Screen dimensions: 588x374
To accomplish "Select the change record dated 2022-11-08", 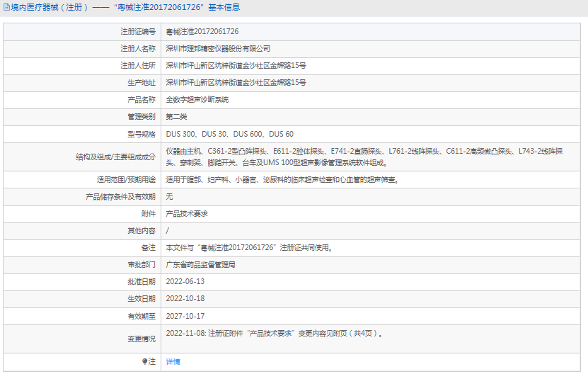I will pyautogui.click(x=275, y=334).
